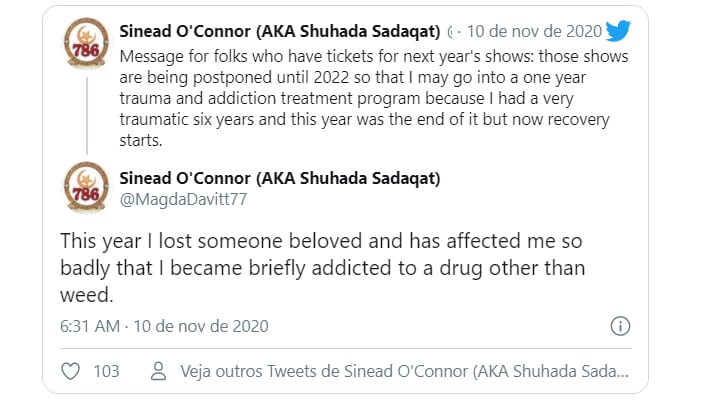Click the person silhouette profile icon
Viewport: 704px width, 412px height.
coord(158,371)
